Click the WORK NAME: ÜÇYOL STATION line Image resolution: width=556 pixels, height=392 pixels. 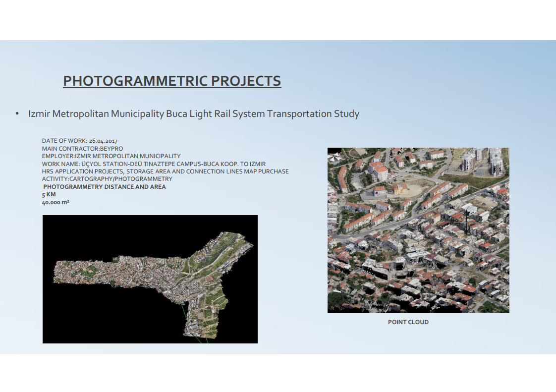click(x=154, y=164)
